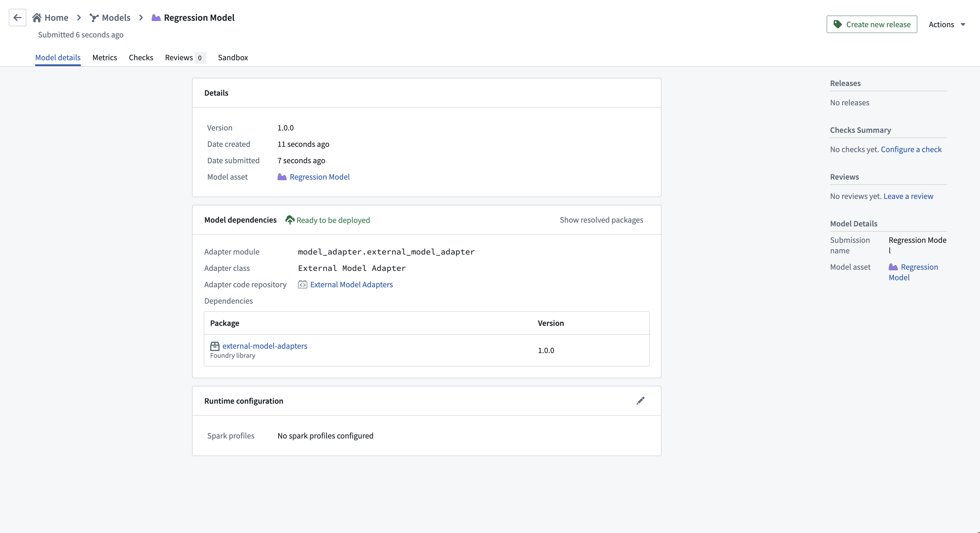Open the external-model-adapters package link

pos(265,346)
